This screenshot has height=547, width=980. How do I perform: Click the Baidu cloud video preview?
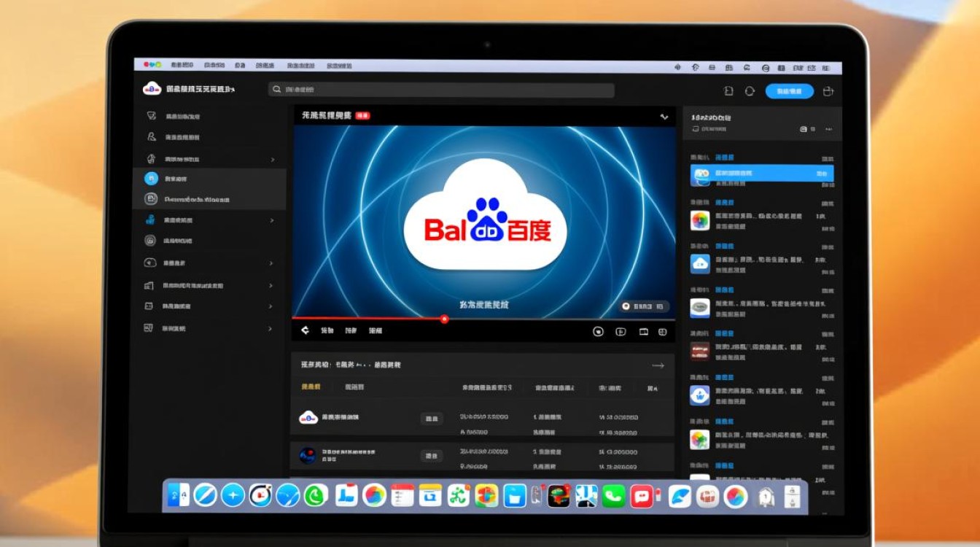(x=484, y=222)
